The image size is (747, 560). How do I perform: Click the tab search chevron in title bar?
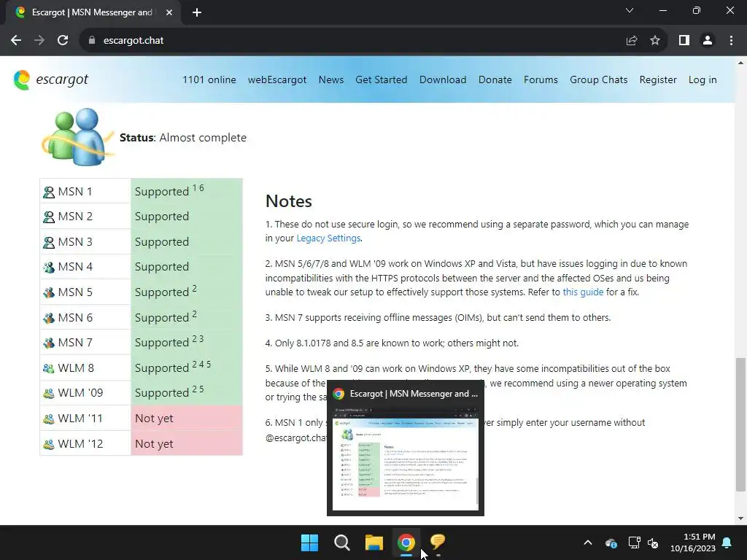click(630, 10)
